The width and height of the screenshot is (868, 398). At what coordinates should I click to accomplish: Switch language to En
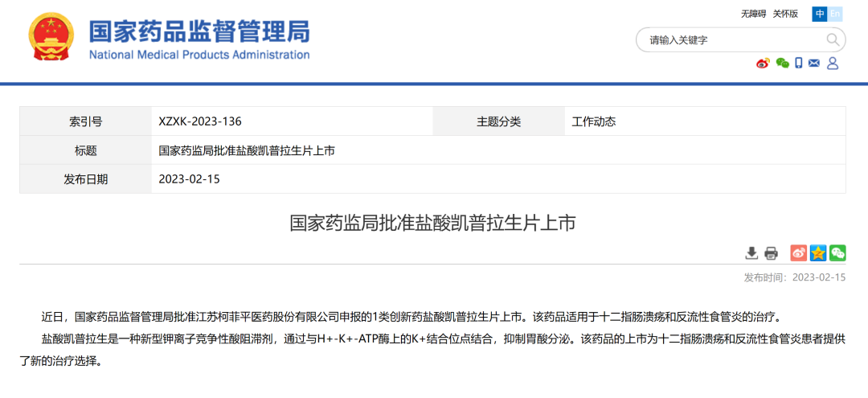point(836,14)
